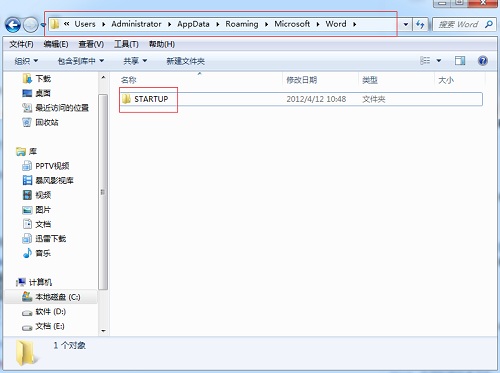Select Roaming in the address path

[x=242, y=24]
